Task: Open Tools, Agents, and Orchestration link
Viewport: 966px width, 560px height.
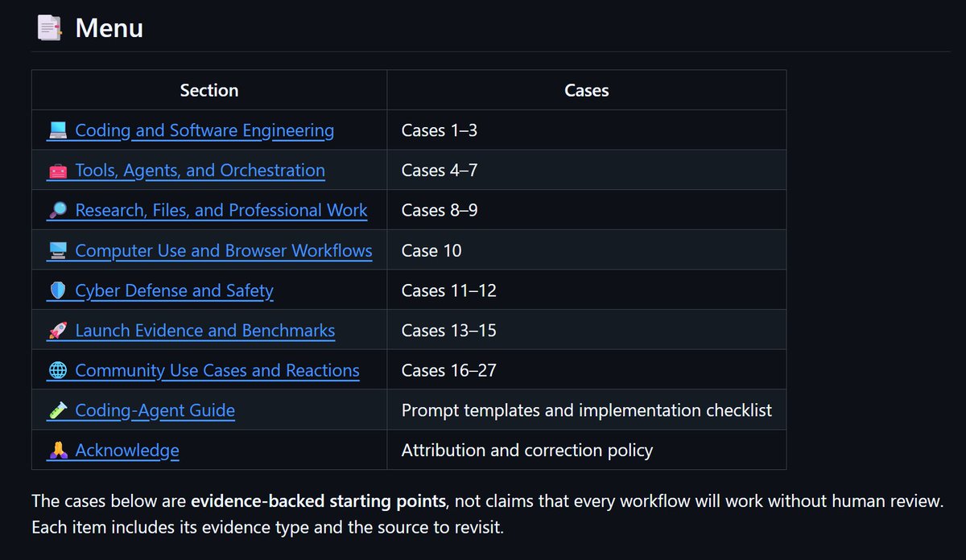Action: pos(200,171)
